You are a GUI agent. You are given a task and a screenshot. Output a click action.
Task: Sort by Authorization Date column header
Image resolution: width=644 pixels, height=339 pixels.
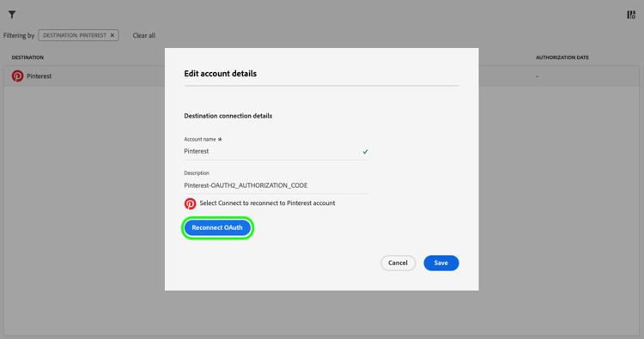pyautogui.click(x=562, y=58)
